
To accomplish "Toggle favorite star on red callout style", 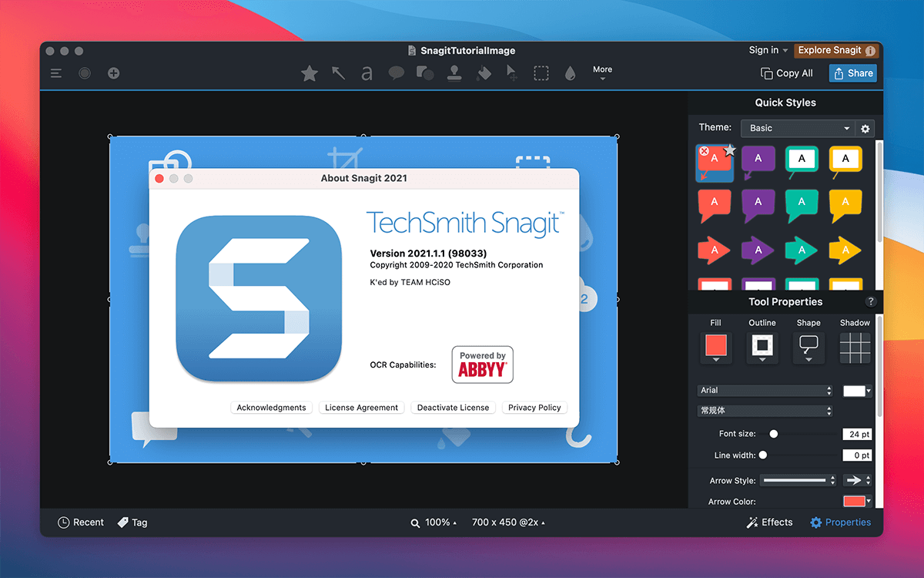I will point(730,150).
